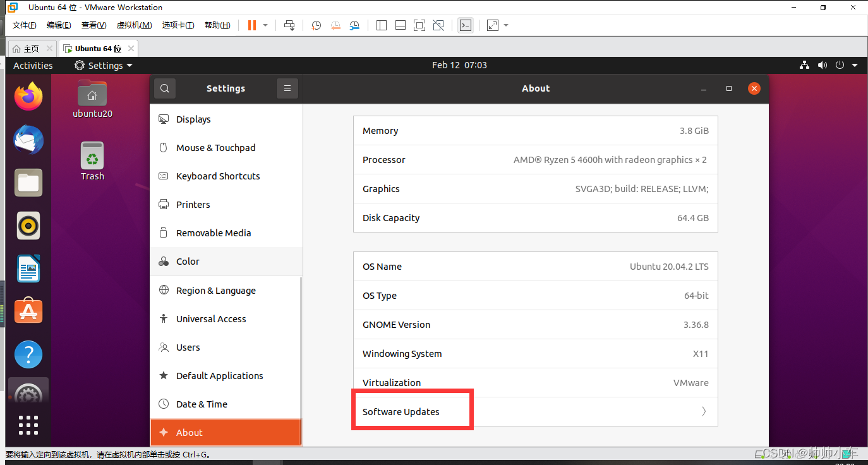Select Displays in Settings sidebar
The height and width of the screenshot is (465, 868).
(x=226, y=119)
